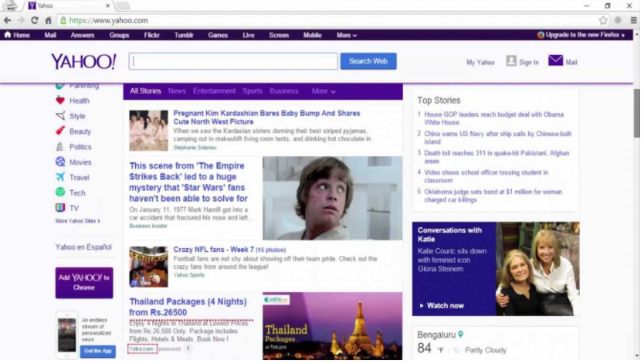Image resolution: width=644 pixels, height=364 pixels.
Task: Click the Yahoo logo
Action: (x=83, y=62)
